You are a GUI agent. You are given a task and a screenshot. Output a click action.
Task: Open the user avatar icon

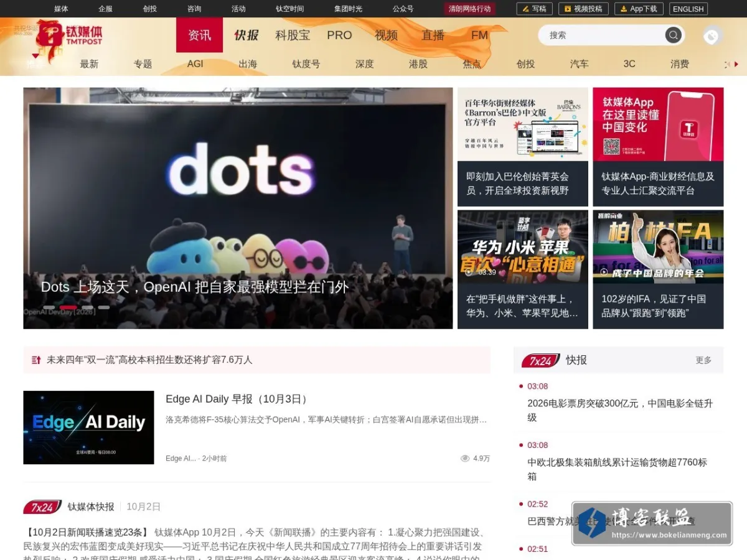tap(712, 36)
